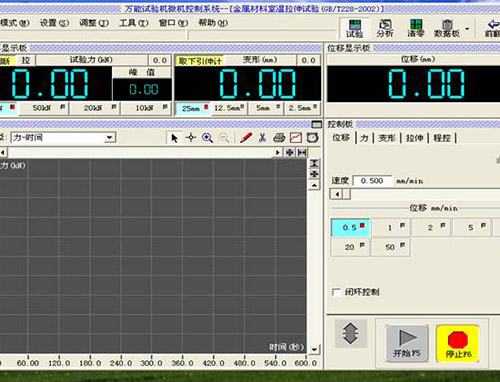Click the 试验力 (kN) label button

[91, 60]
